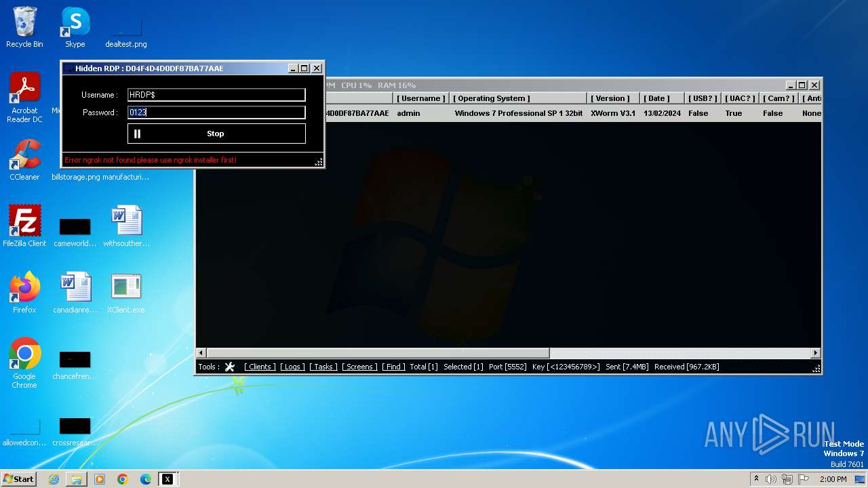This screenshot has height=488, width=868.
Task: Open the Windows Start menu
Action: [18, 479]
